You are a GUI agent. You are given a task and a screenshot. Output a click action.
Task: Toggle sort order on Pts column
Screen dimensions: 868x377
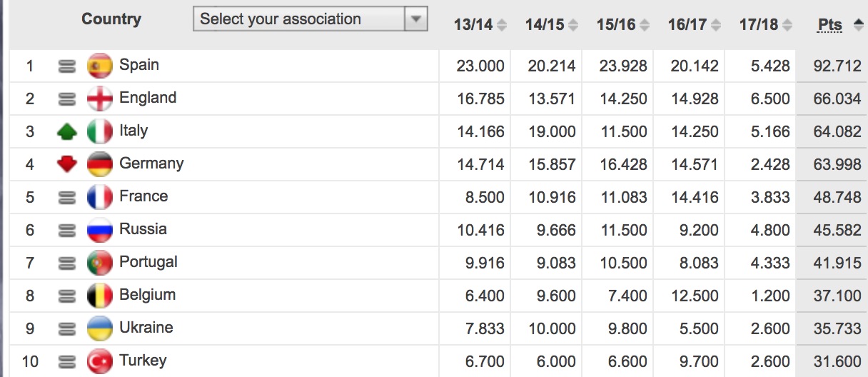(x=840, y=25)
